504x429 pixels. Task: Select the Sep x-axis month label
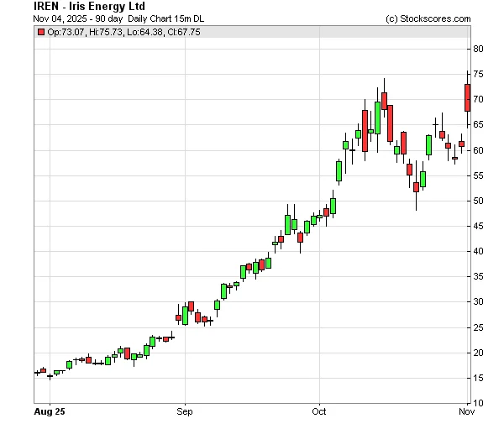click(x=185, y=412)
